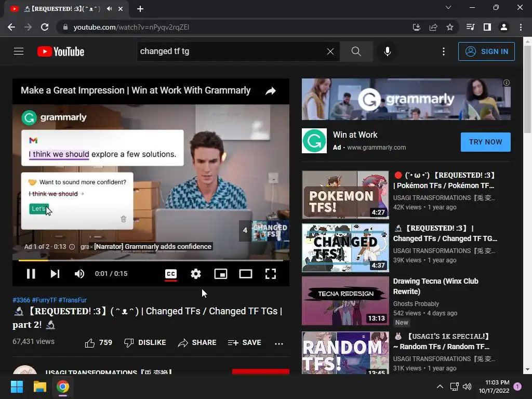532x399 pixels.
Task: Open the Pokemon TFs video thumbnail
Action: coord(345,195)
